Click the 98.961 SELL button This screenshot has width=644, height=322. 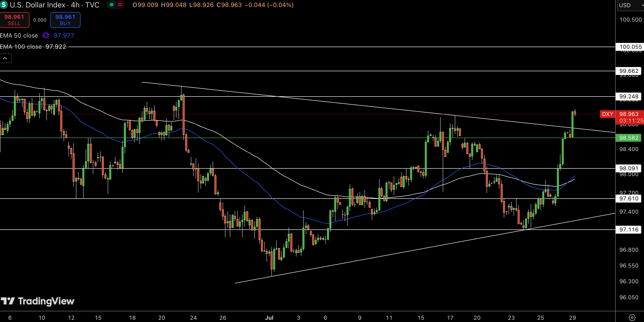tap(14, 20)
